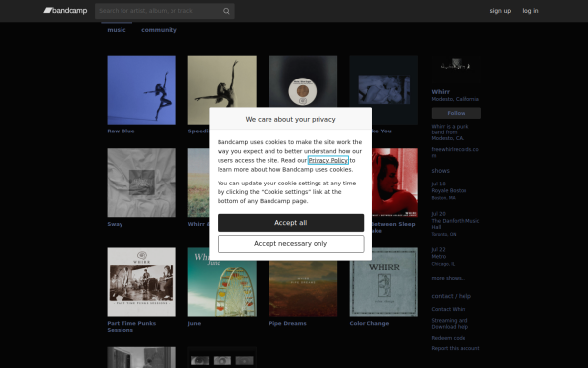Open the log in link
The width and height of the screenshot is (588, 368).
coord(530,11)
